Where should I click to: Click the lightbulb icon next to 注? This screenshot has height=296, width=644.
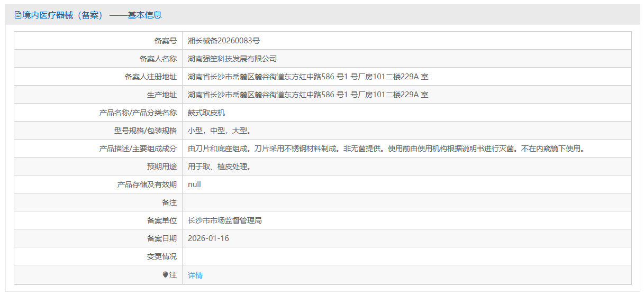tap(165, 275)
